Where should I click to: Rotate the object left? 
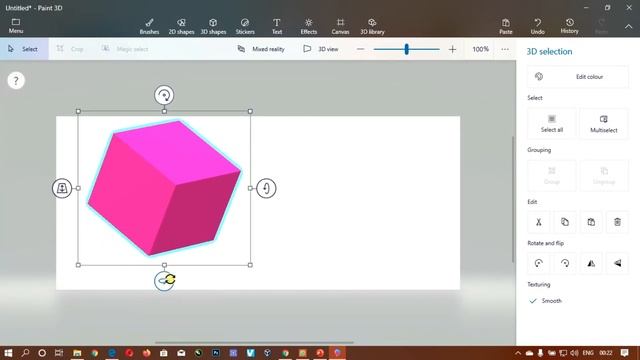coord(539,263)
